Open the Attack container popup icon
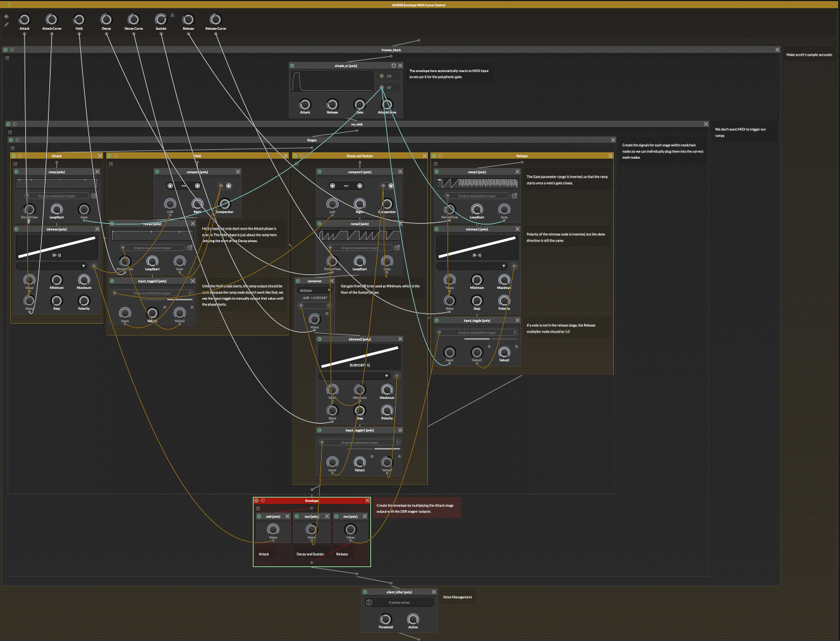840x641 pixels. coord(15,164)
